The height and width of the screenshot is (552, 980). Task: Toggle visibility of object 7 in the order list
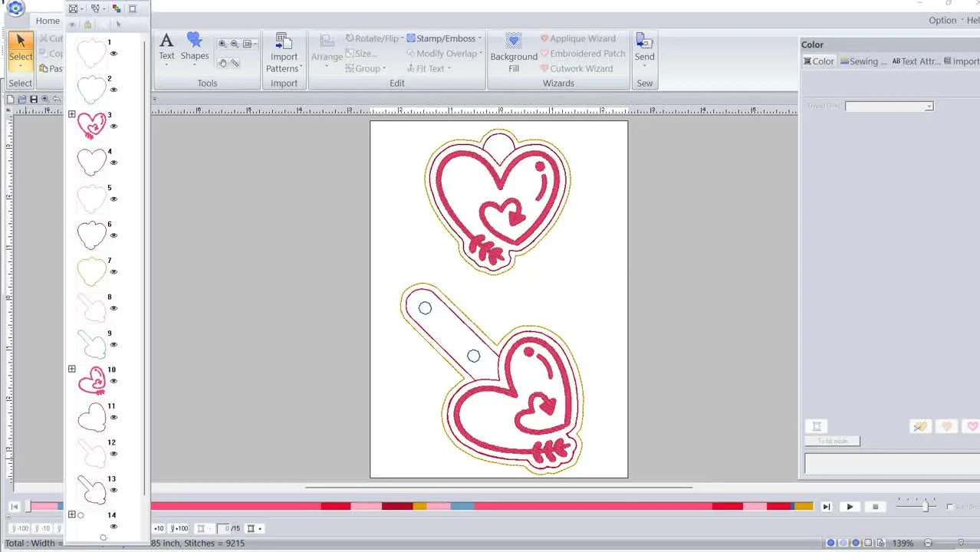pyautogui.click(x=113, y=272)
